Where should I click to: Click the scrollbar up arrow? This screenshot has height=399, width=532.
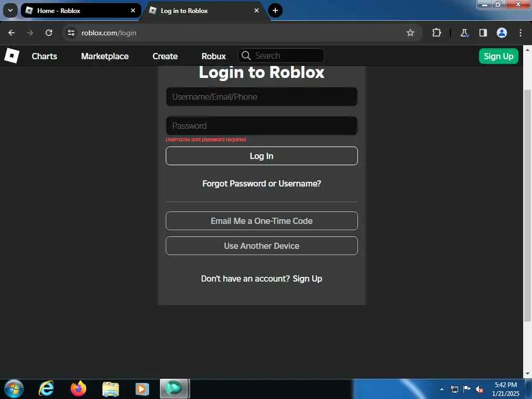(x=527, y=49)
